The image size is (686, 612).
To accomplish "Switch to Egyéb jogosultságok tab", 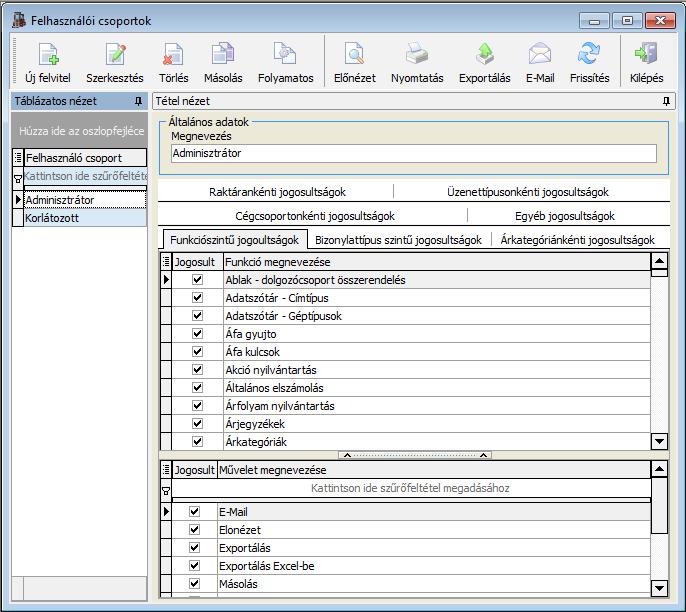I will tap(564, 216).
